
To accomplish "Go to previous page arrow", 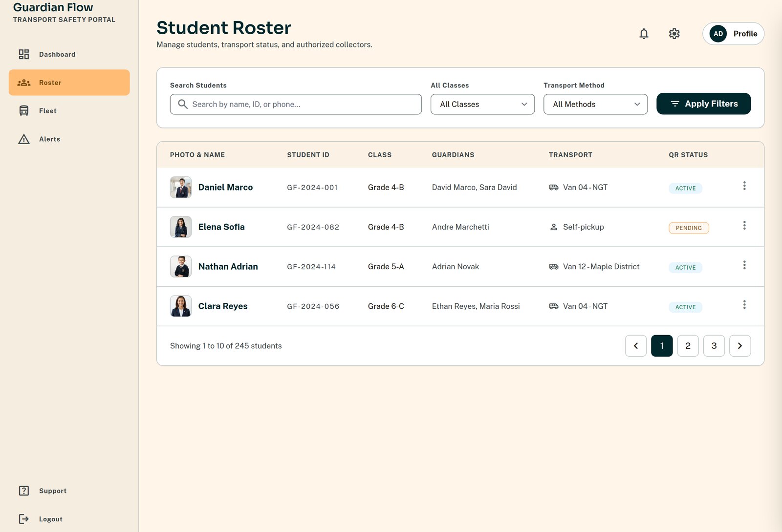I will coord(636,346).
